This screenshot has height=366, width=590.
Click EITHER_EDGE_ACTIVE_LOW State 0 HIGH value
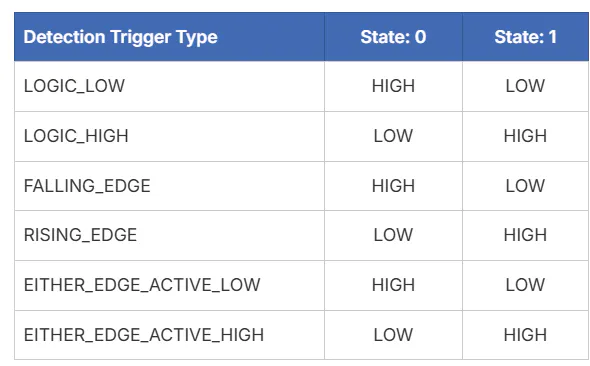pyautogui.click(x=393, y=285)
